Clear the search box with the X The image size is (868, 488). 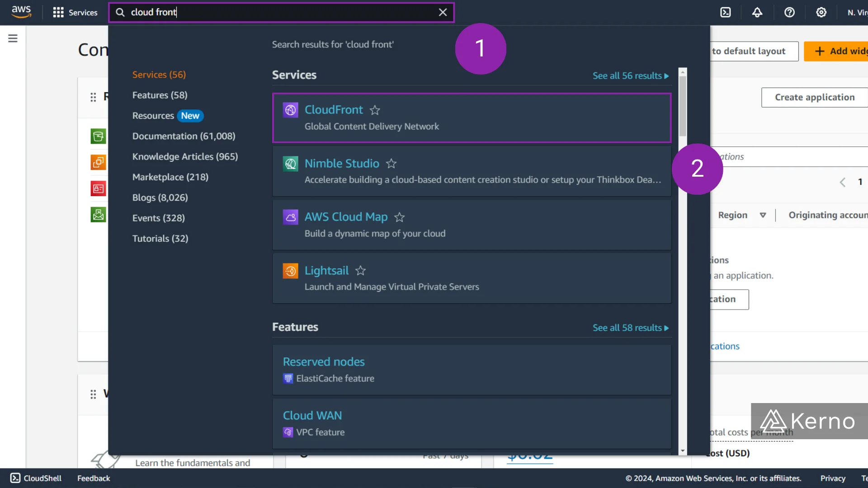[443, 13]
